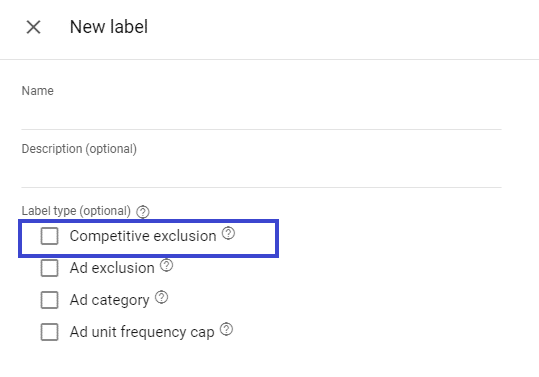Open help for Label type
Image resolution: width=539 pixels, height=377 pixels.
143,212
